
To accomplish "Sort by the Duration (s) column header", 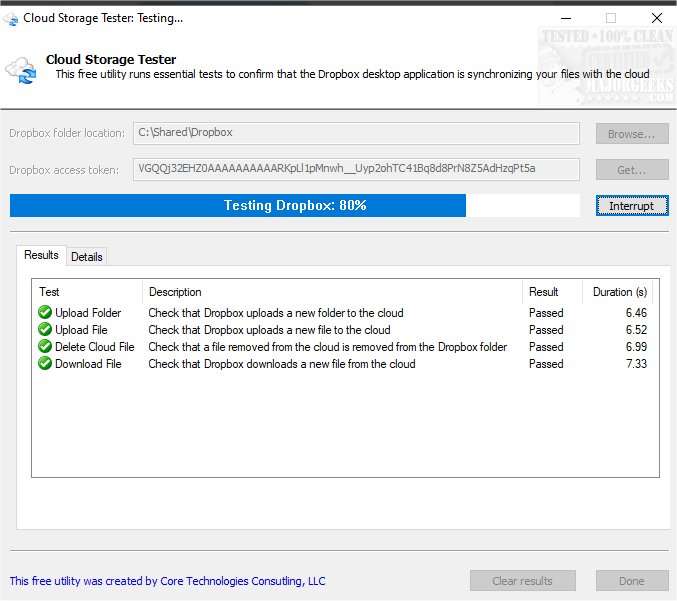I will click(620, 292).
